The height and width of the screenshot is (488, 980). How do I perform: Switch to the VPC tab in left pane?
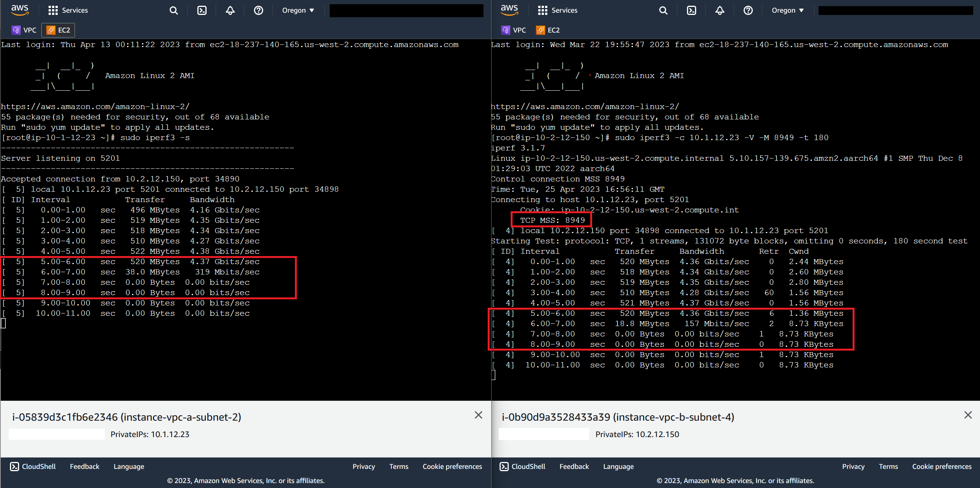(24, 30)
